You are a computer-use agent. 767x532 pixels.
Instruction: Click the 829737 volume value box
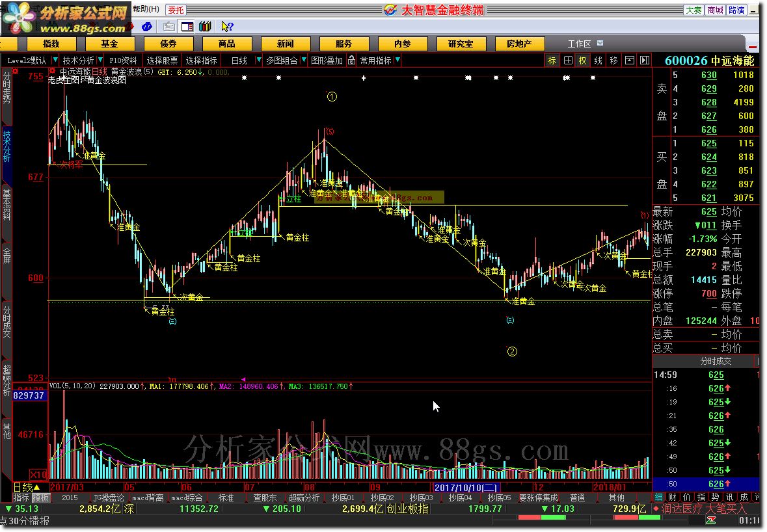(x=29, y=395)
